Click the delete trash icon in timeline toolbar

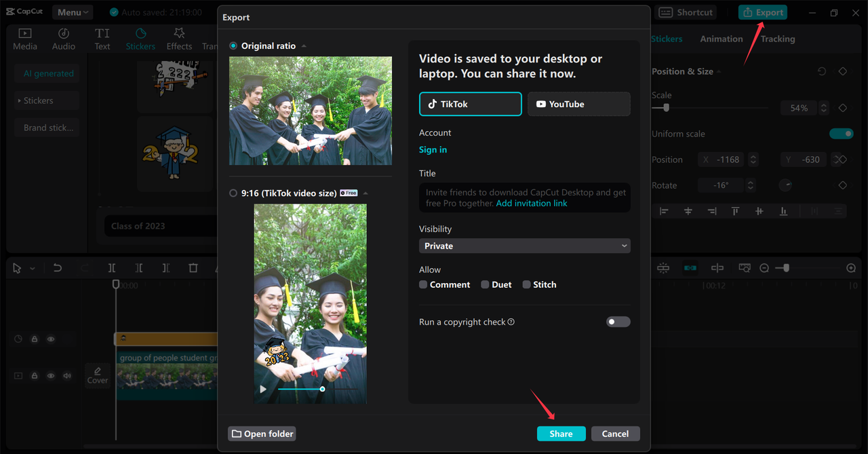coord(193,268)
